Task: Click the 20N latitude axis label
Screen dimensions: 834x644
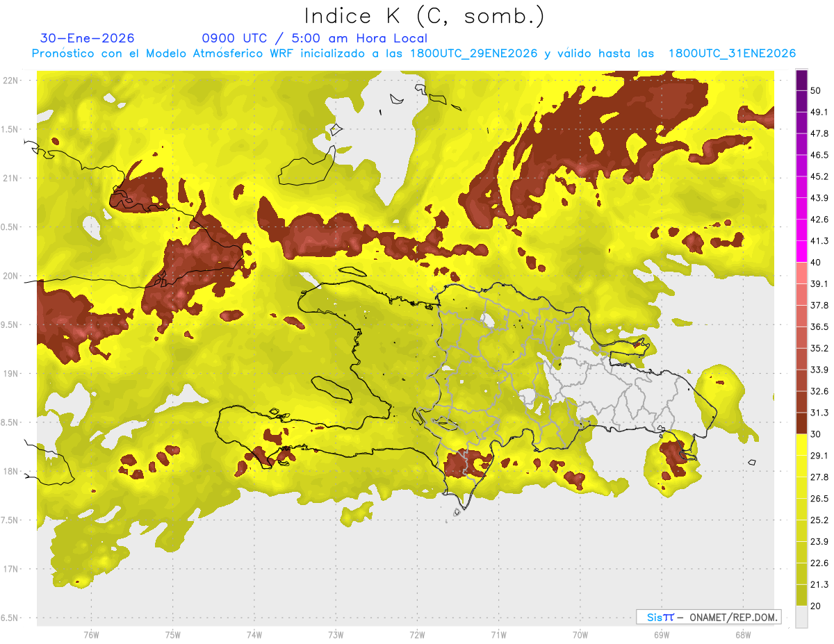Action: tap(11, 276)
